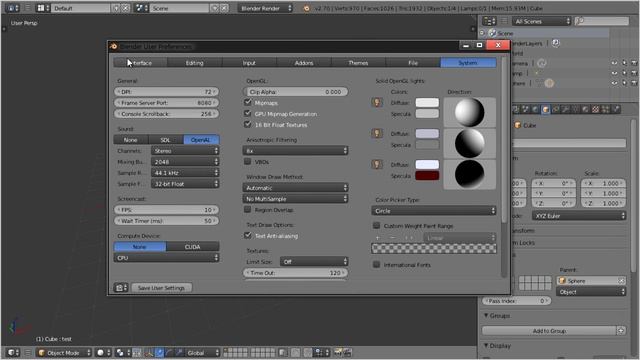Viewport: 640px width, 360px height.
Task: Click the snap element icon in 3D header
Action: 320,352
